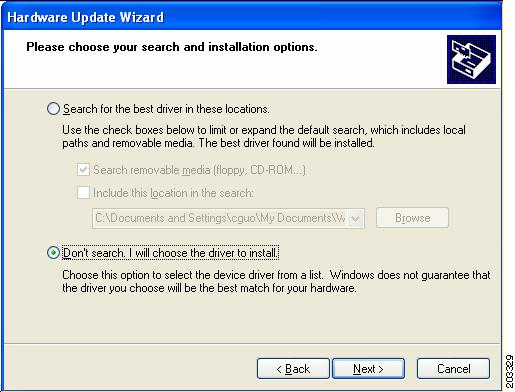Open the Browse folder button
The image size is (515, 392).
pyautogui.click(x=412, y=218)
